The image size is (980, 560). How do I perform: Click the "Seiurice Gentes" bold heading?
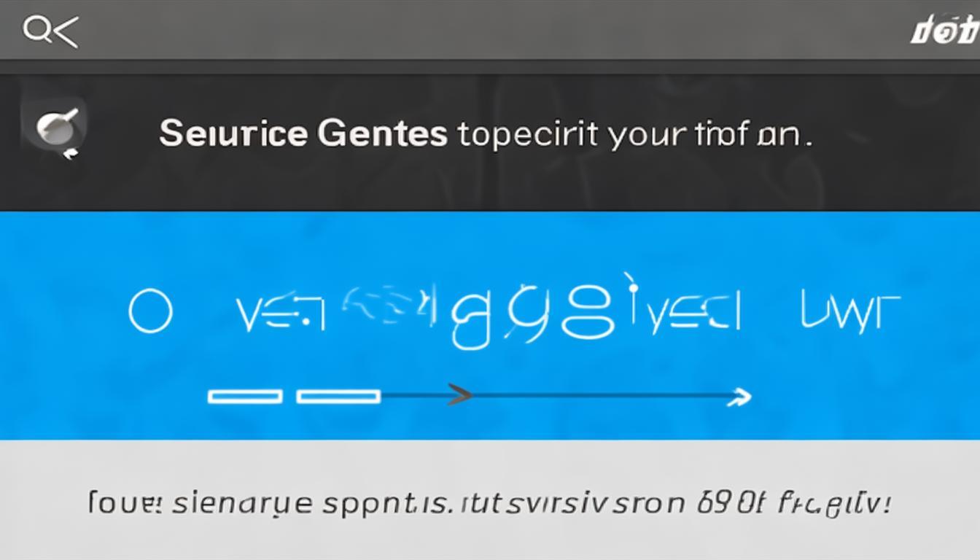(303, 134)
